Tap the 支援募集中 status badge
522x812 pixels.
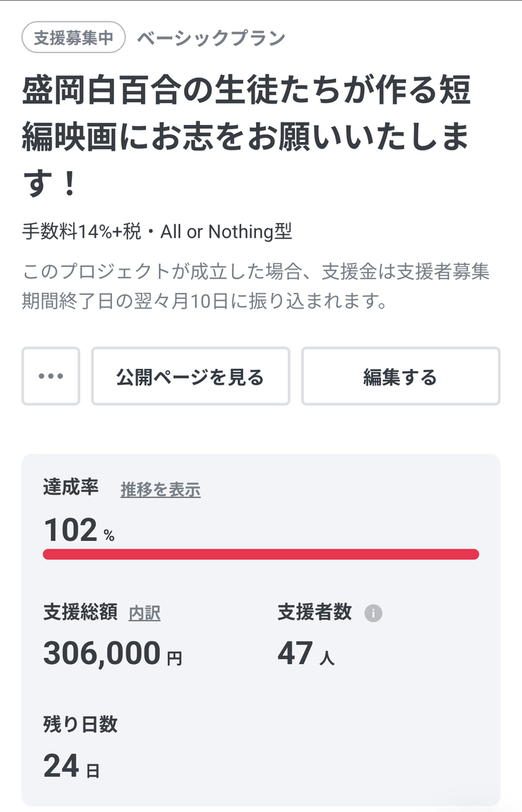tap(74, 38)
